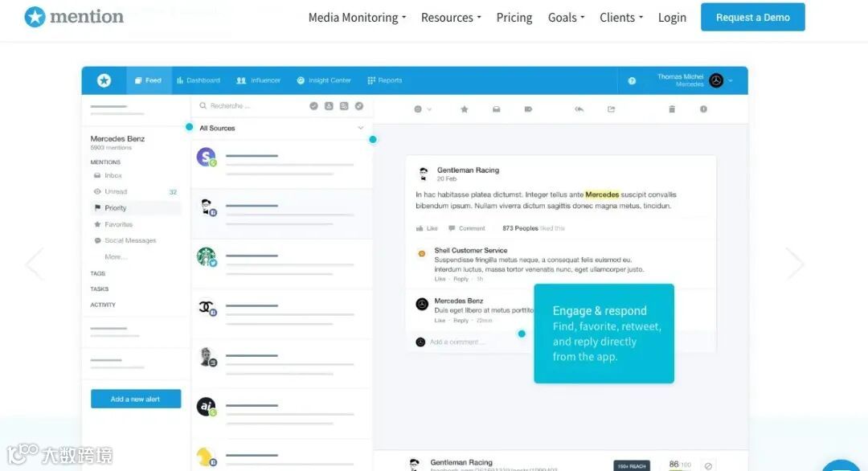Open the Influencer tab
Screen dimensions: 868x471
259,80
